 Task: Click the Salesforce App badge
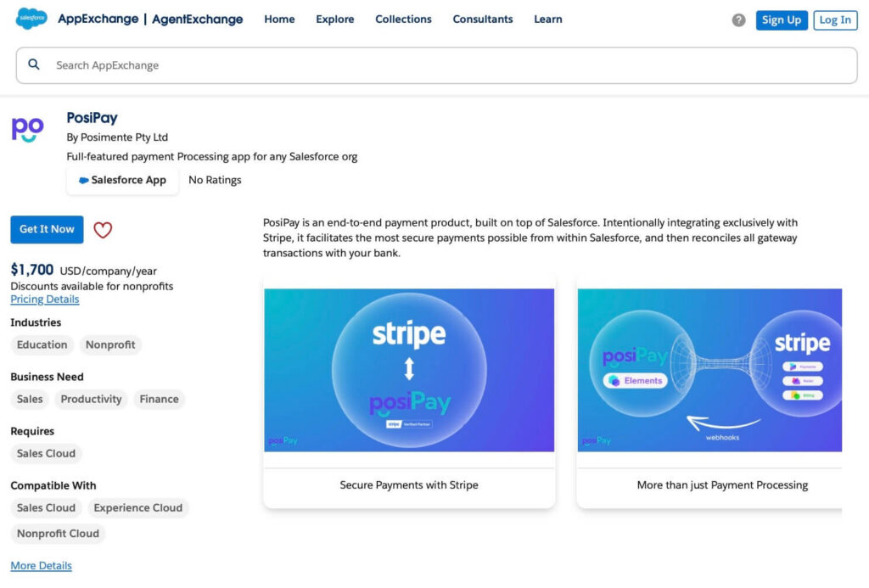coord(122,180)
